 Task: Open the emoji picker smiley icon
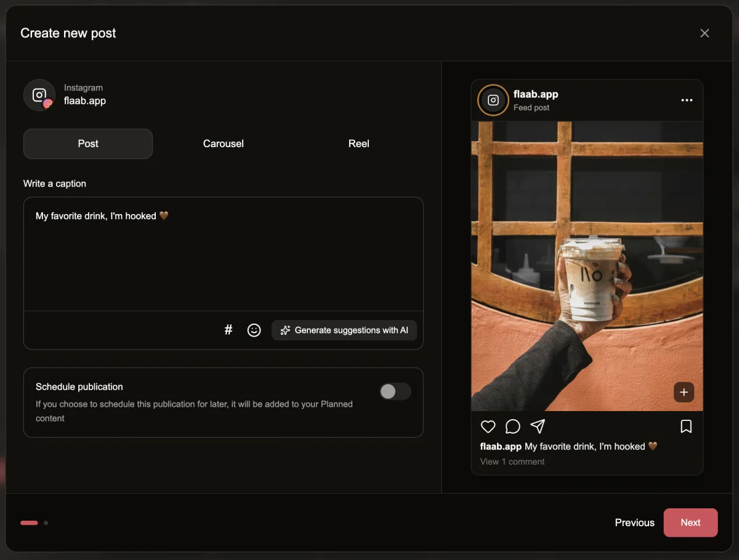[254, 330]
